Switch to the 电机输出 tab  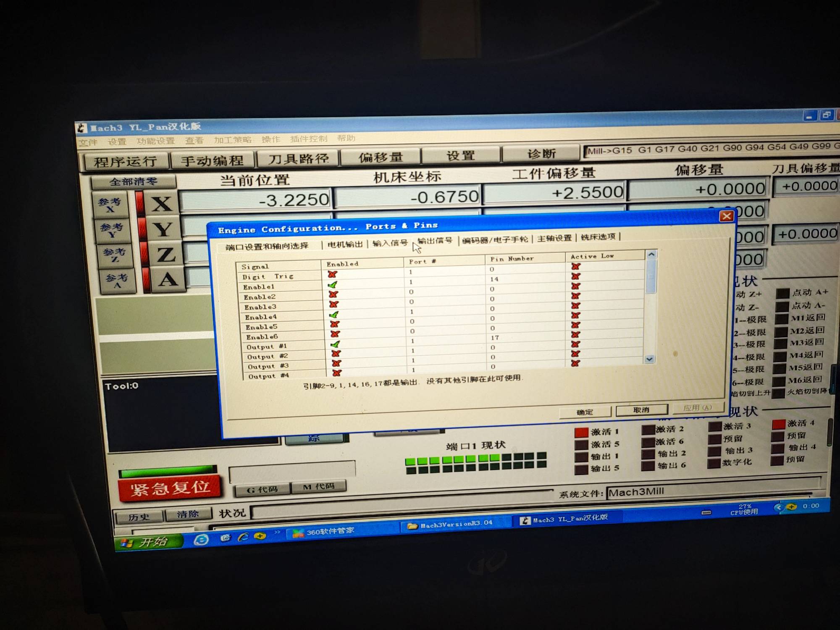coord(345,244)
